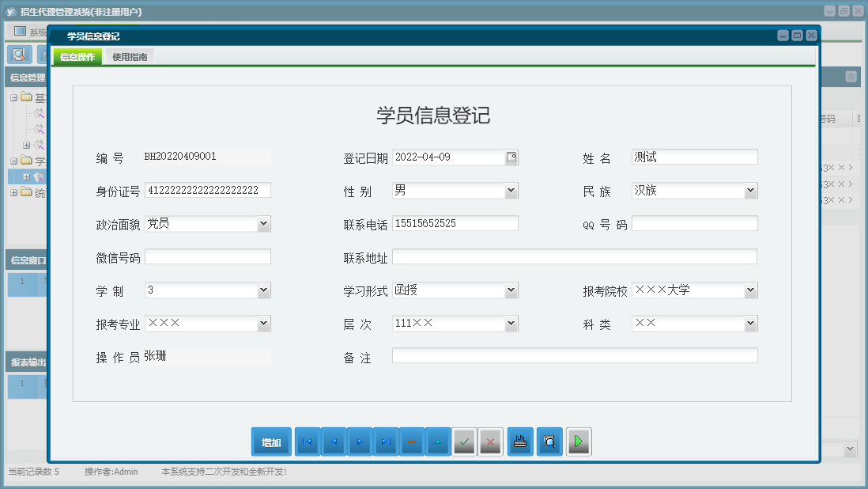Switch to the 使用指南 tab
This screenshot has height=489, width=868.
point(130,56)
